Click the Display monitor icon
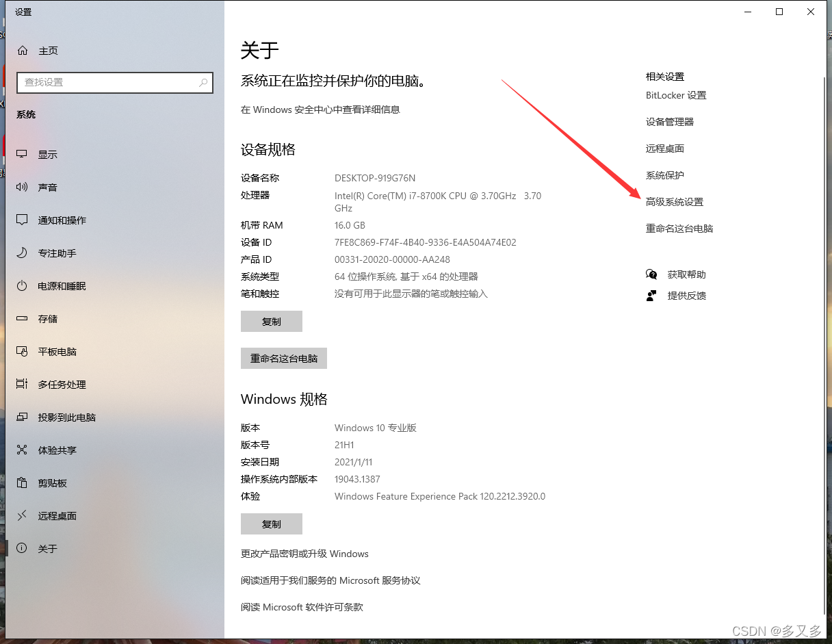832x644 pixels. point(23,155)
